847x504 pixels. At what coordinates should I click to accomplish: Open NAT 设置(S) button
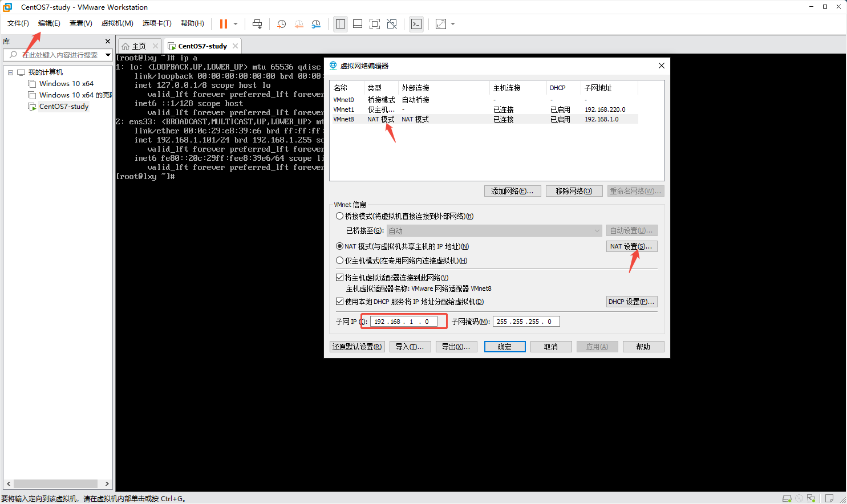point(631,246)
